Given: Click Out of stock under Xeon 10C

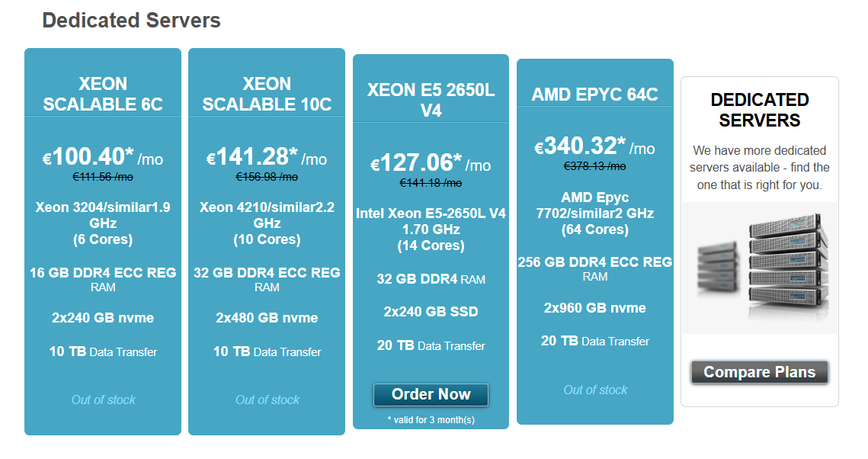Looking at the screenshot, I should [267, 400].
